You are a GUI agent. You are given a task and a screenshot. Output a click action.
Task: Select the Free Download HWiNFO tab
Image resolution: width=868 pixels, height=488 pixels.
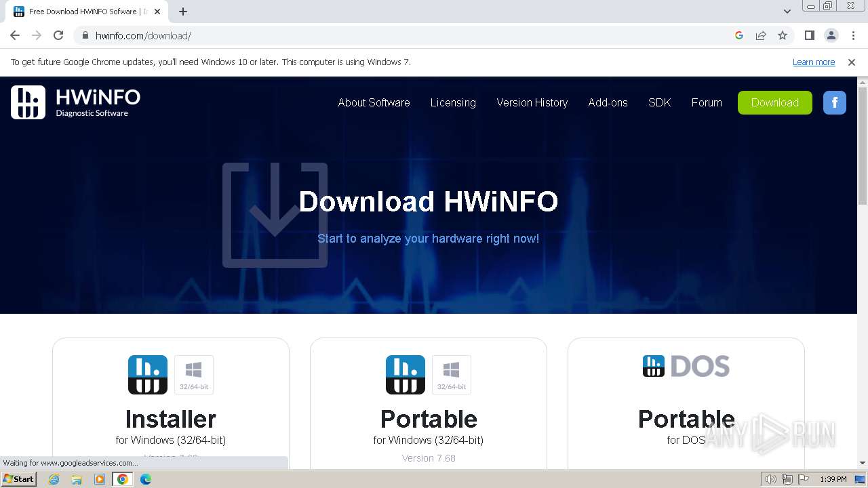tap(87, 12)
